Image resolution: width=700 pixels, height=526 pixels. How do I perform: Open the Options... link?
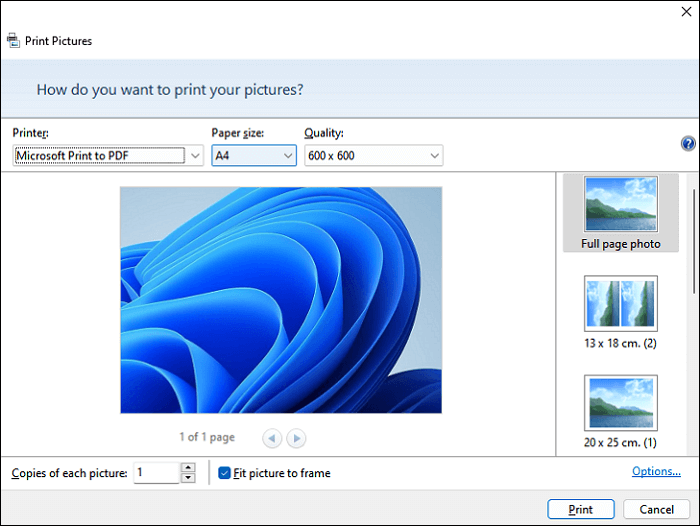(656, 471)
